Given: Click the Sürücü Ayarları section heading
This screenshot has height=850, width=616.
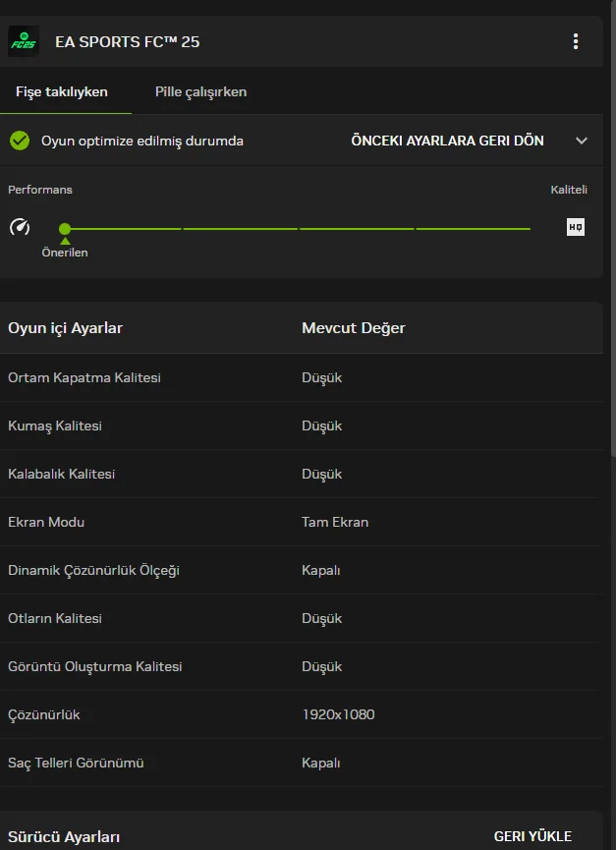Looking at the screenshot, I should tap(64, 837).
